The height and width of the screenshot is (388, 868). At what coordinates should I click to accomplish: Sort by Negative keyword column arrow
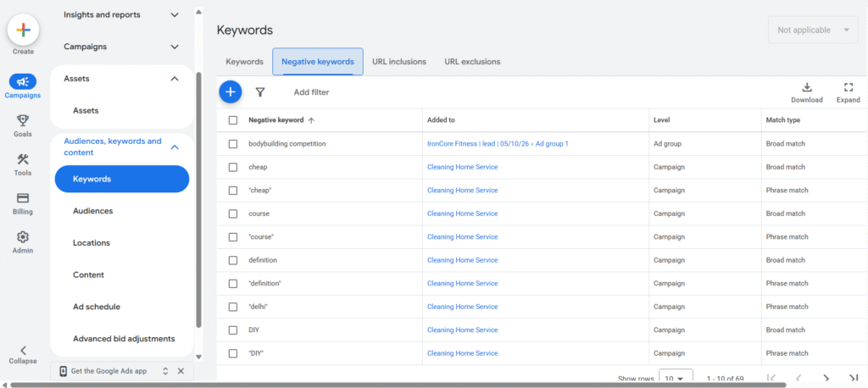(311, 120)
